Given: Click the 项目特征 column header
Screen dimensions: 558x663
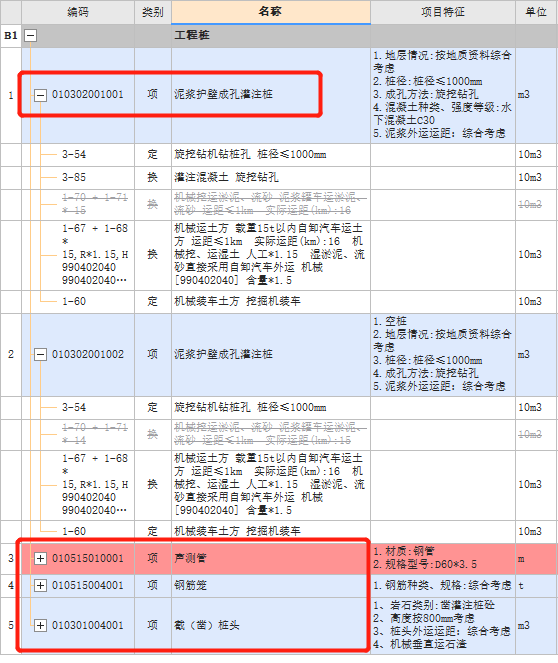Looking at the screenshot, I should (443, 12).
